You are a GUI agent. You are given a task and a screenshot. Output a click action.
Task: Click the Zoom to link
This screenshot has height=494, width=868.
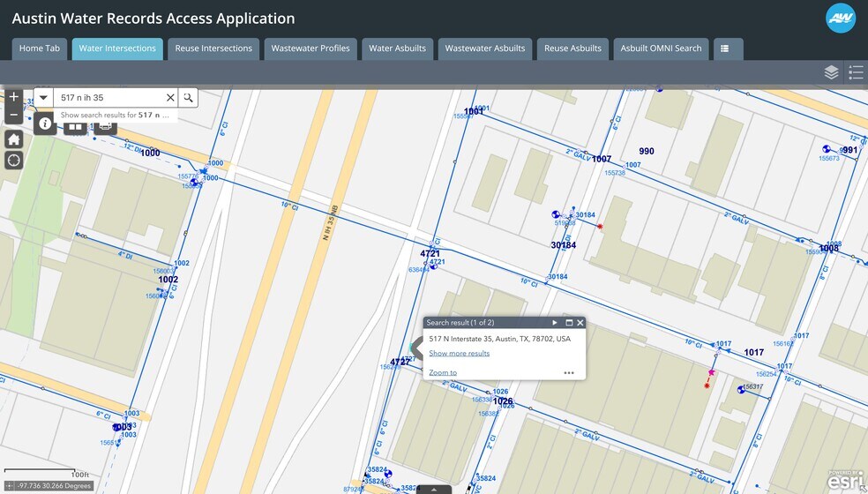[x=443, y=373]
